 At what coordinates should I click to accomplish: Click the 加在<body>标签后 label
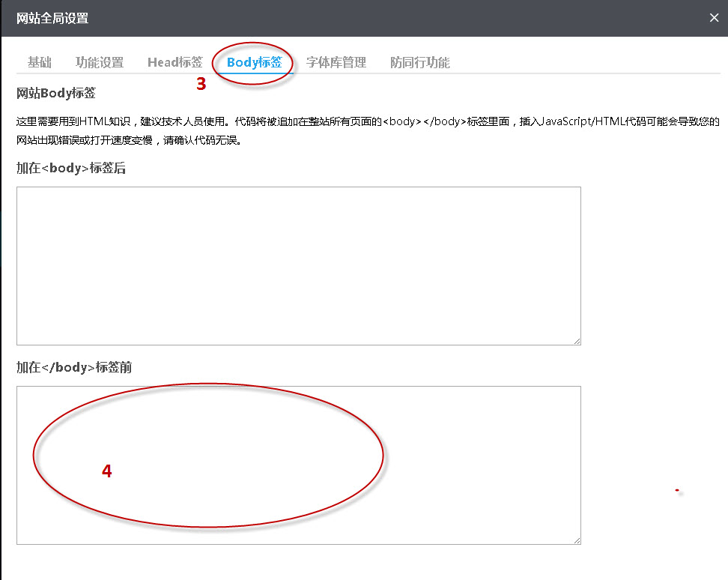[x=71, y=169]
